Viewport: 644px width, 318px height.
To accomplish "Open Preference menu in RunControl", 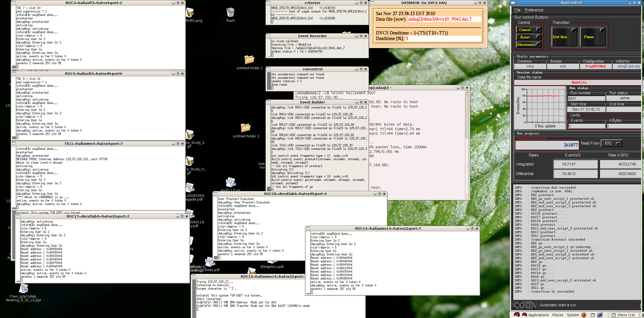I will [x=534, y=10].
